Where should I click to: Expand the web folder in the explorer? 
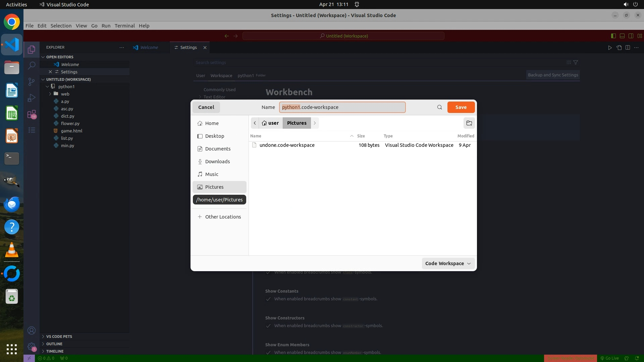(65, 94)
